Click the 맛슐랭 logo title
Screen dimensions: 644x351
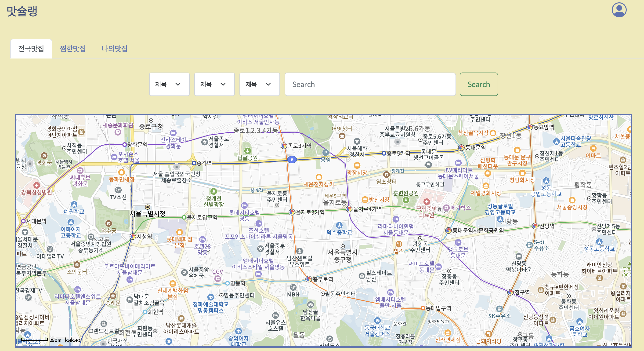pos(22,11)
